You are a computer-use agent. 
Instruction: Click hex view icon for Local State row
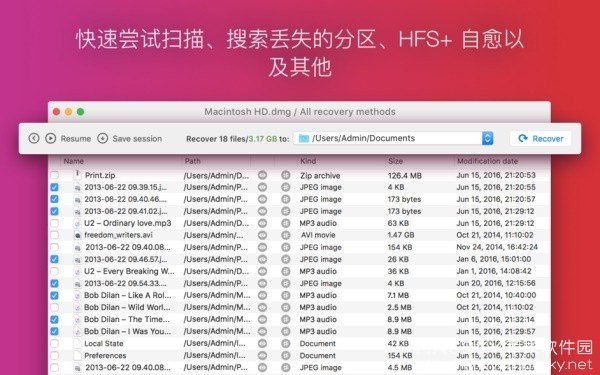[x=285, y=343]
